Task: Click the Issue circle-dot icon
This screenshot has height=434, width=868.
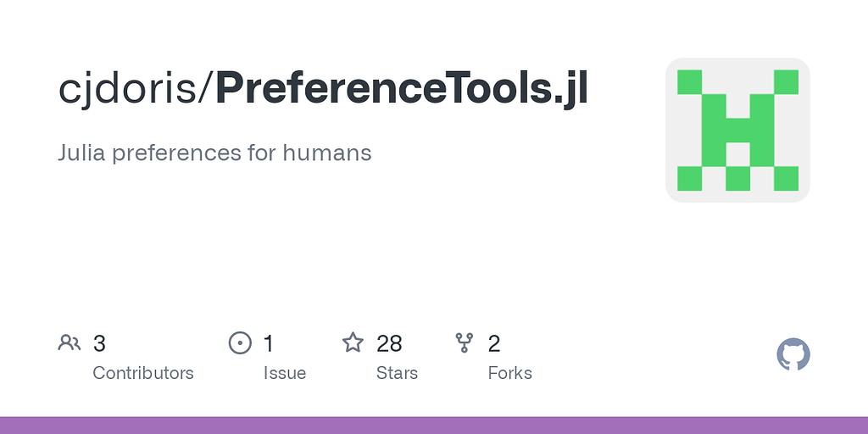Action: (240, 342)
